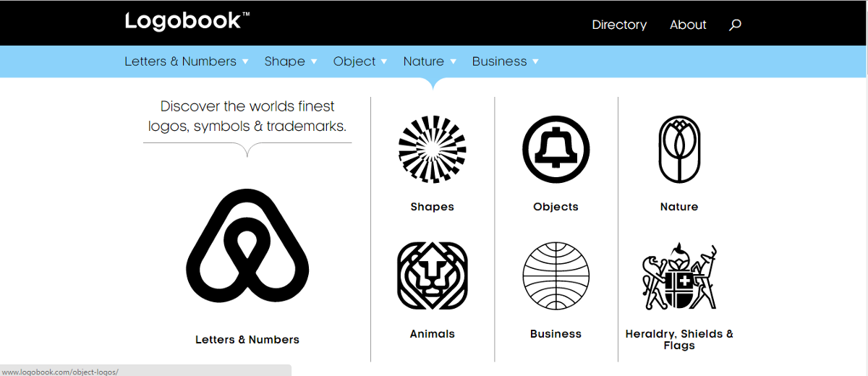Click the Airbnb-style looped A logo

pos(247,245)
